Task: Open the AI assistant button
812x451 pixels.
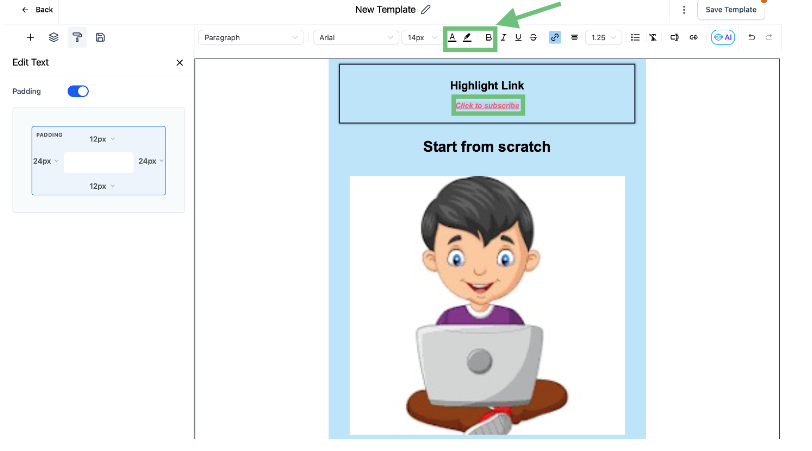Action: pyautogui.click(x=722, y=37)
